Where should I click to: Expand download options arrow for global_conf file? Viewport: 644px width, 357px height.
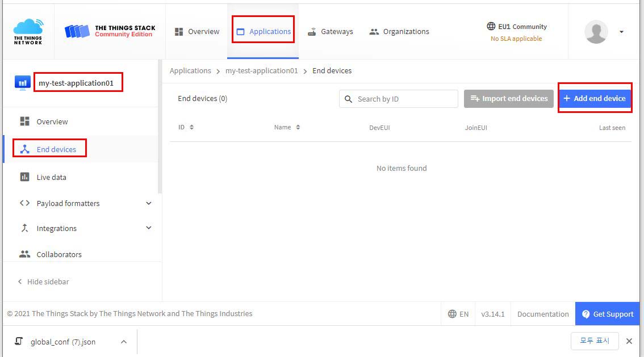click(x=124, y=342)
